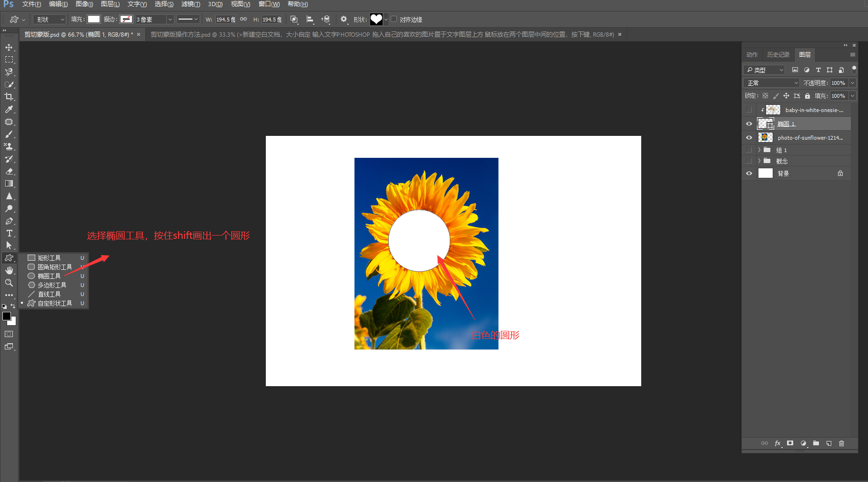The width and height of the screenshot is (868, 482).
Task: Open the 滤镜 menu
Action: point(191,4)
